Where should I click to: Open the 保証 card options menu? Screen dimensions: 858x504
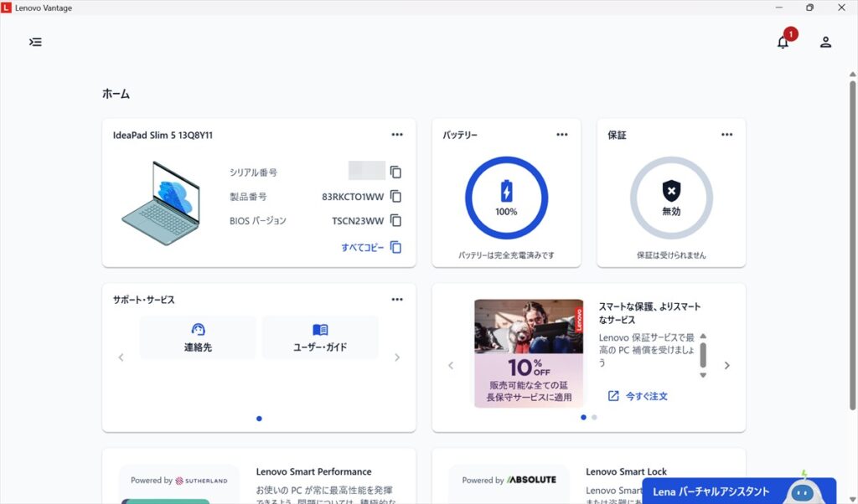[x=726, y=135]
